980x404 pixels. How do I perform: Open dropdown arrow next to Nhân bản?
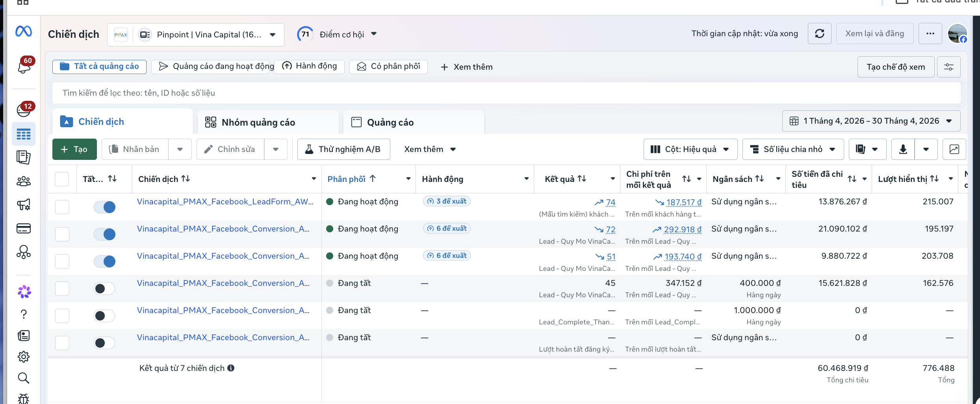click(x=180, y=149)
